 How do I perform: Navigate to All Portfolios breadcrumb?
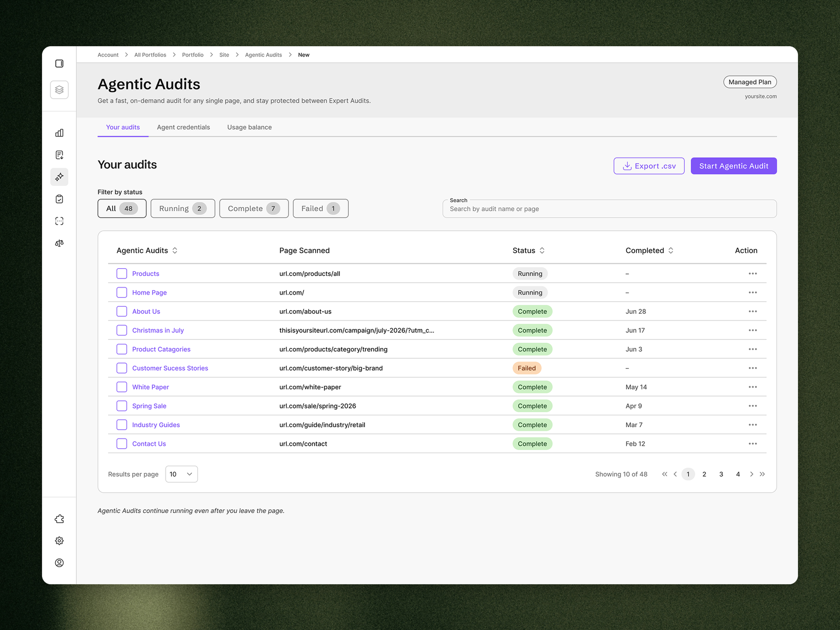[x=150, y=55]
